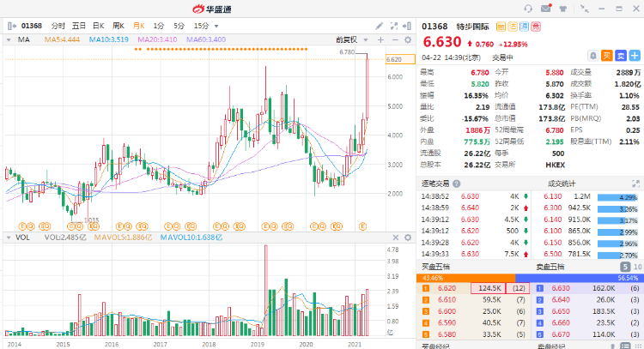Switch to 5分 five-minute chart

coord(179,26)
